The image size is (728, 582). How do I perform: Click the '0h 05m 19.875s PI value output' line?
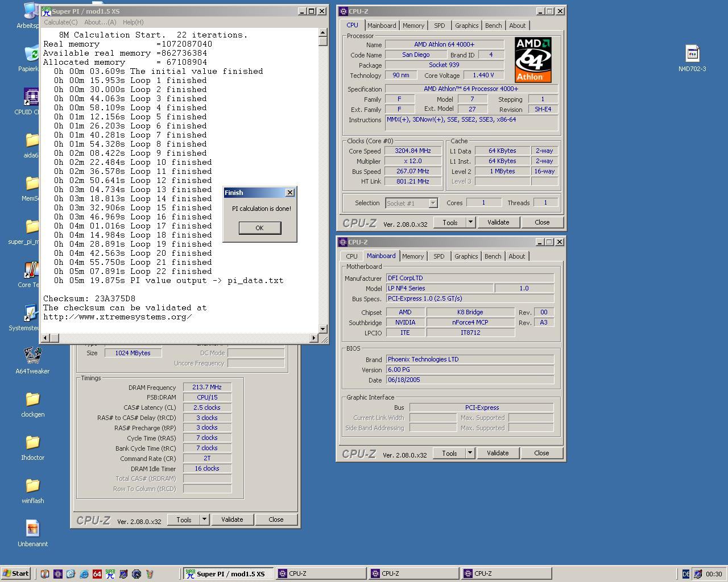point(168,280)
